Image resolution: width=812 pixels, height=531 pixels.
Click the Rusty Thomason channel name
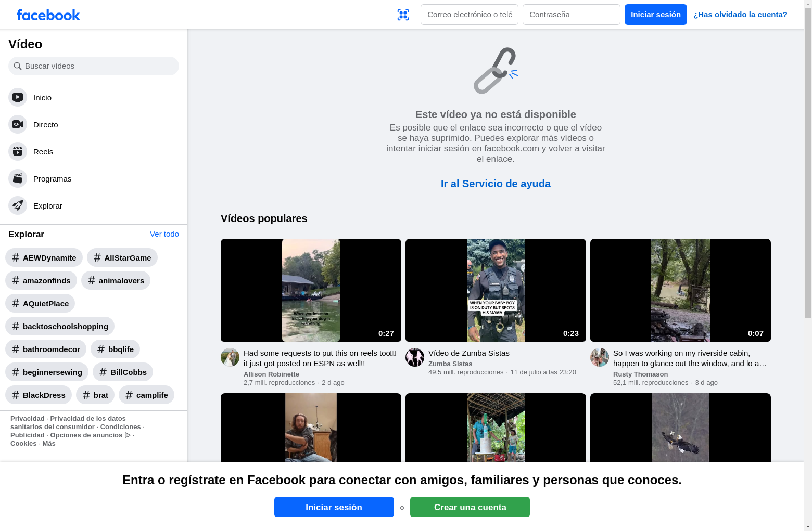[640, 374]
